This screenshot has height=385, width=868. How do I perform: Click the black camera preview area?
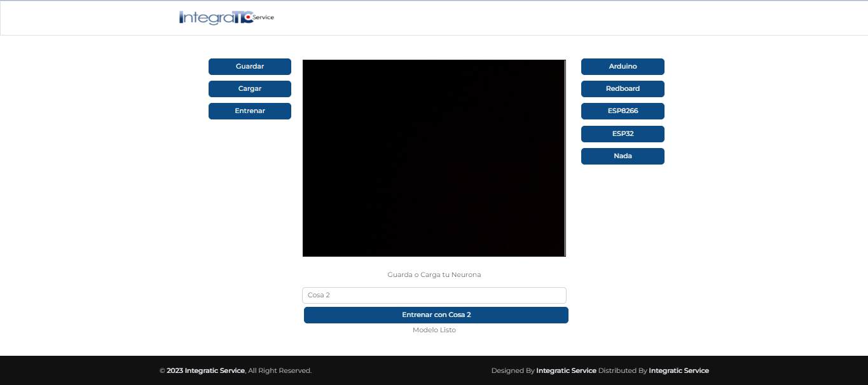[x=434, y=158]
